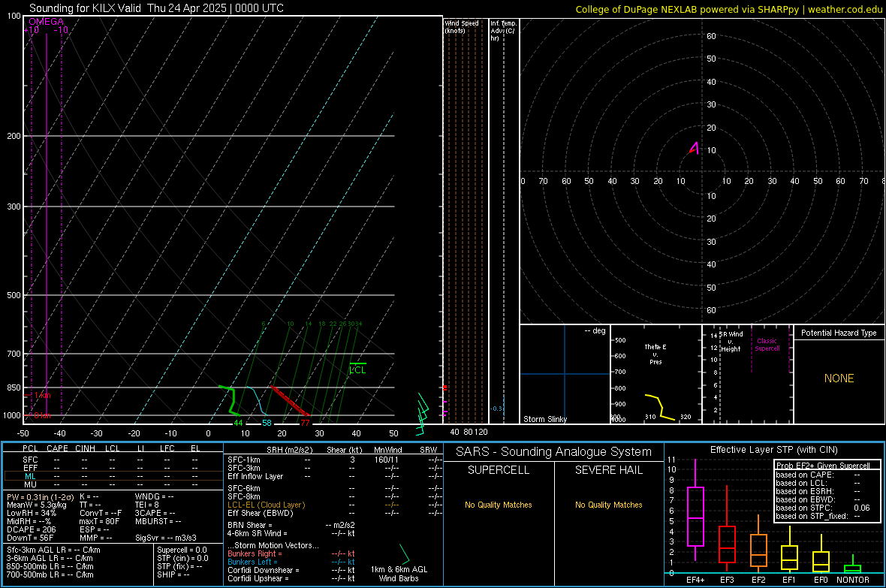Click the 'Wind Speed (knots)' panel header

coord(461,26)
